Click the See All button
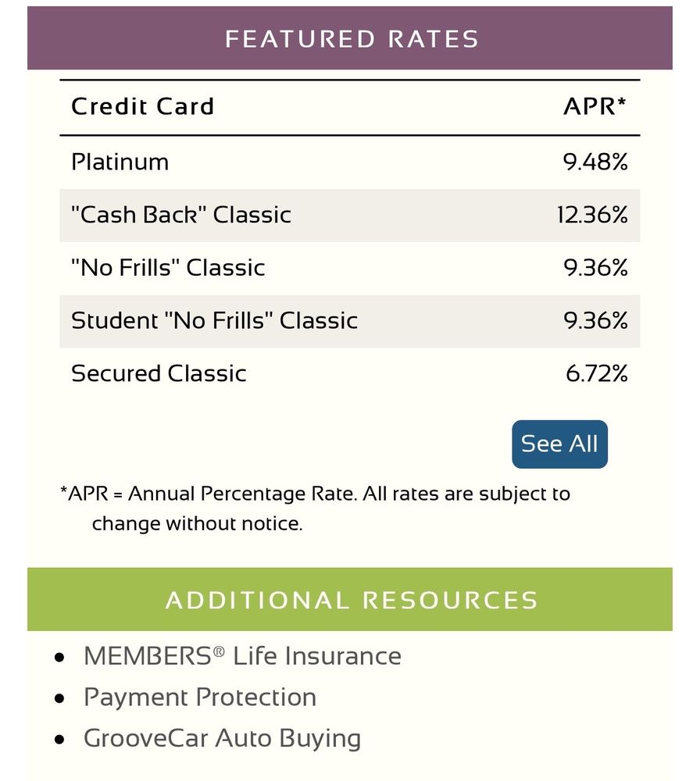This screenshot has height=781, width=700. tap(559, 444)
